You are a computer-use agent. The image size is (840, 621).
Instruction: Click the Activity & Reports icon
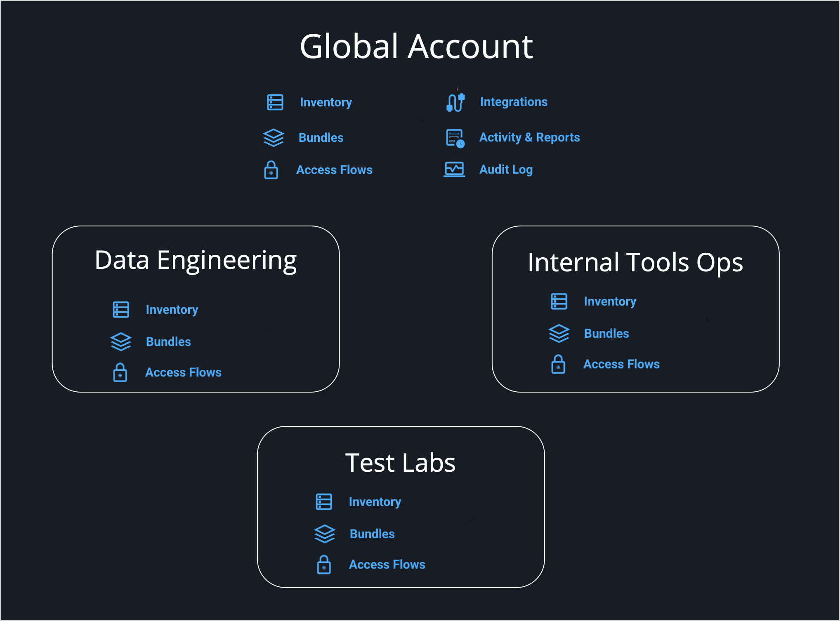click(455, 138)
